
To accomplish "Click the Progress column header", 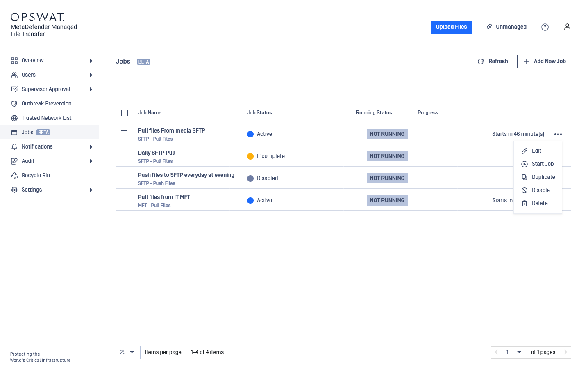I will coord(428,113).
